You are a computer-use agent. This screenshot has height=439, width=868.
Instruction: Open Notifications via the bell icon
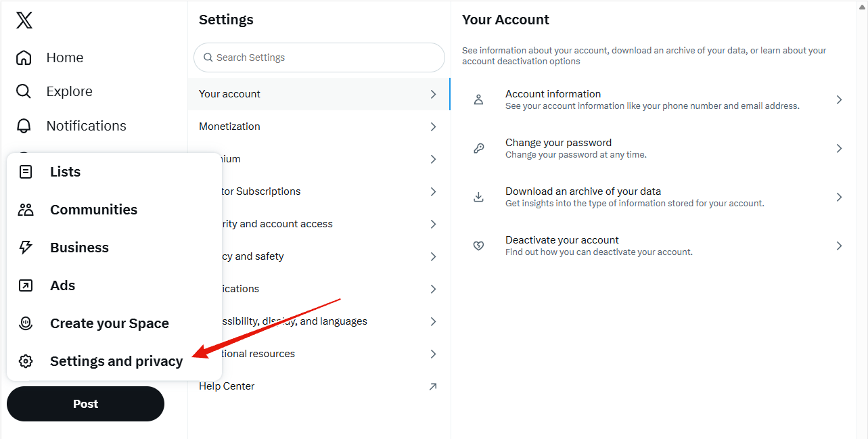pos(24,126)
